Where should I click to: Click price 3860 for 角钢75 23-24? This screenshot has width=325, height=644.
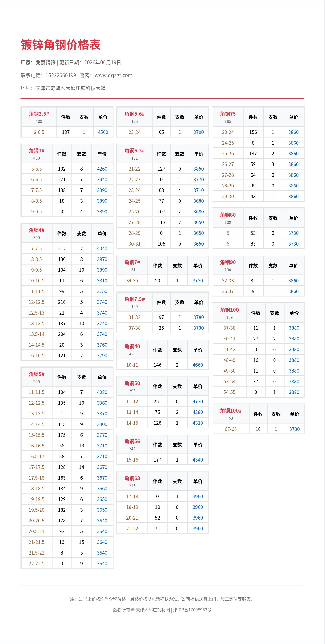point(294,132)
